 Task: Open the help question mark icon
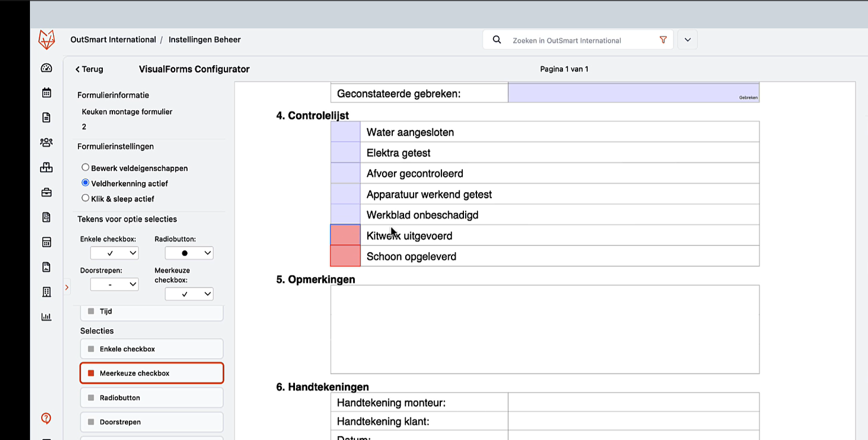tap(46, 419)
